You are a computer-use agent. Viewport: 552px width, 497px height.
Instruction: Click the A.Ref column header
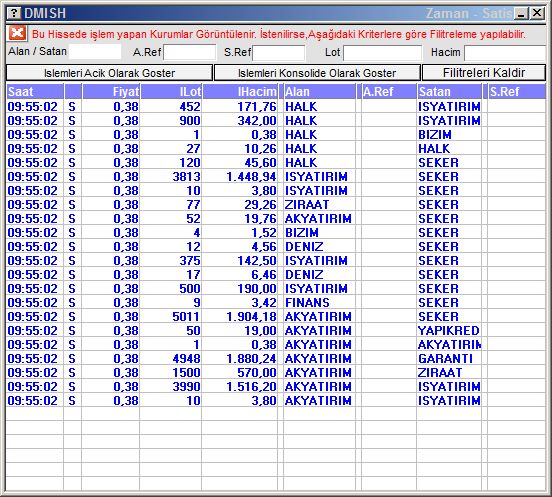click(x=389, y=92)
